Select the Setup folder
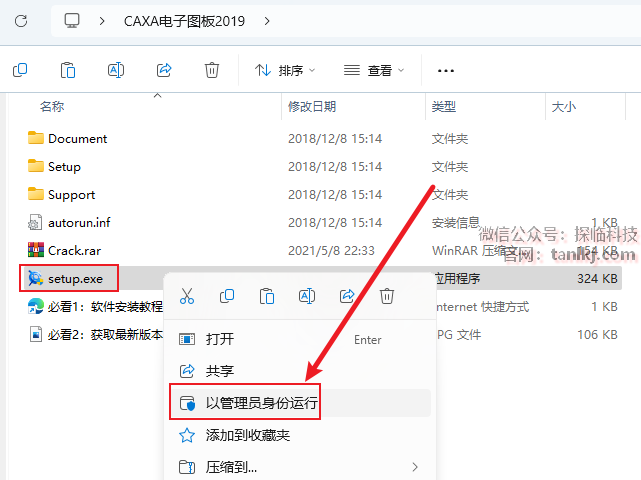Viewport: 641px width, 480px height. (x=64, y=166)
